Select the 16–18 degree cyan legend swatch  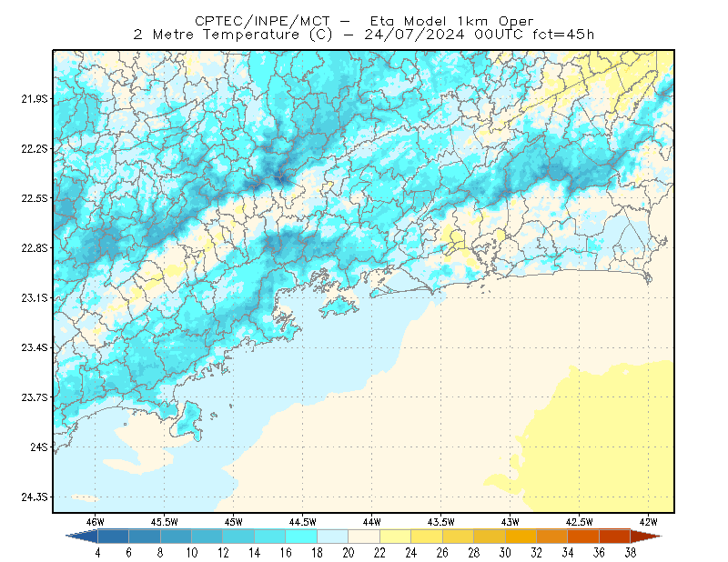[301, 537]
